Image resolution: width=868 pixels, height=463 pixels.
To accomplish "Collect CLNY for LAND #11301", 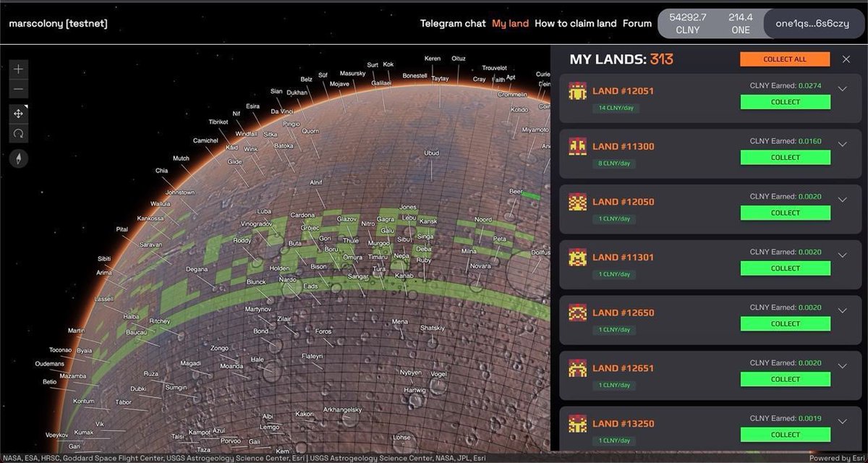I will (786, 268).
